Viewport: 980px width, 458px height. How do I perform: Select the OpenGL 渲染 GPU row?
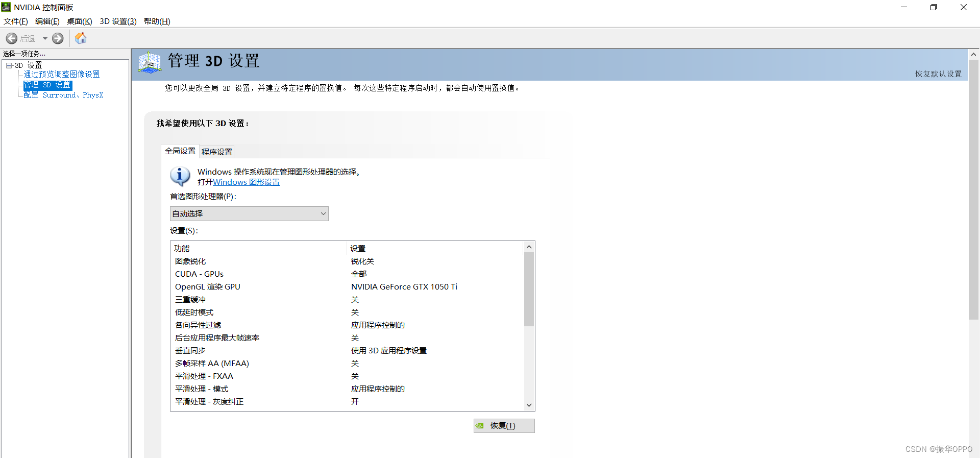point(347,287)
